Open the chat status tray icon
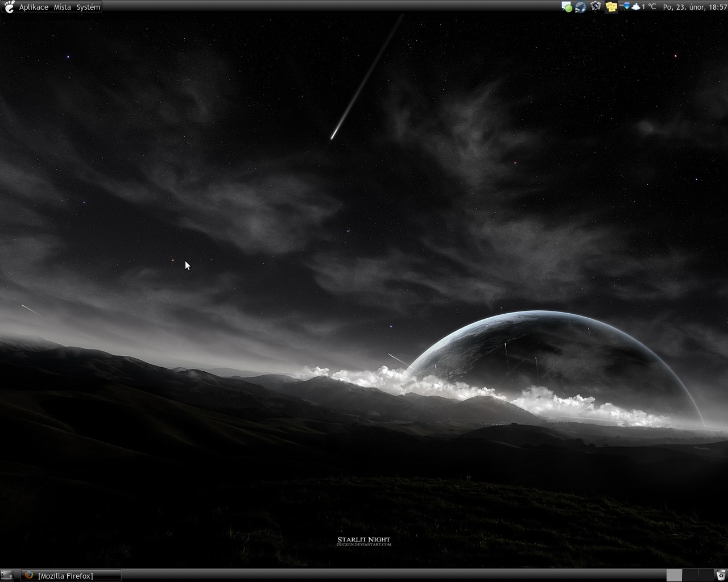Screen dimensions: 728x582 566,7
